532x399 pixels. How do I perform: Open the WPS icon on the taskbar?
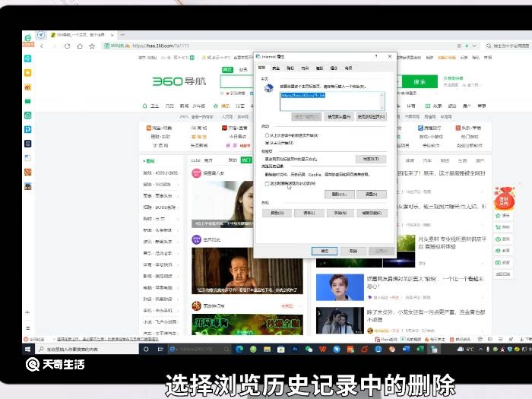[323, 349]
